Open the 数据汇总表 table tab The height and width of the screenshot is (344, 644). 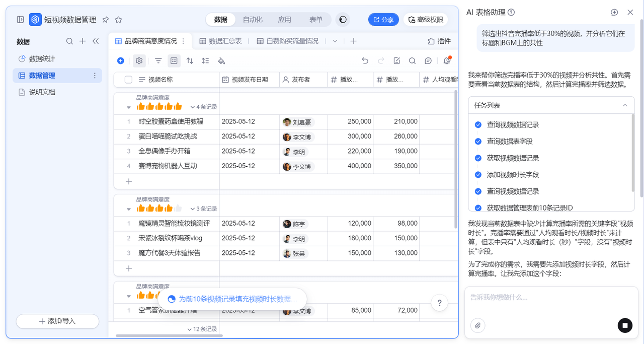pyautogui.click(x=220, y=41)
